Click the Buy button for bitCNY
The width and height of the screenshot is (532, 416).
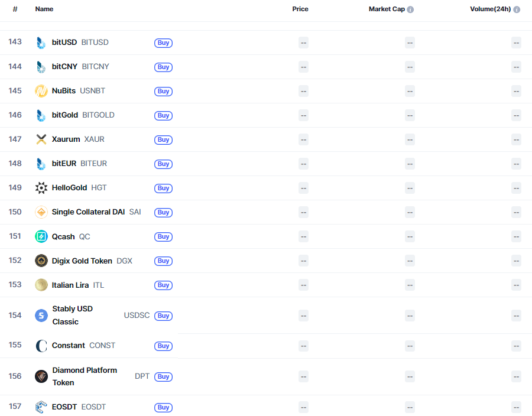pos(163,67)
